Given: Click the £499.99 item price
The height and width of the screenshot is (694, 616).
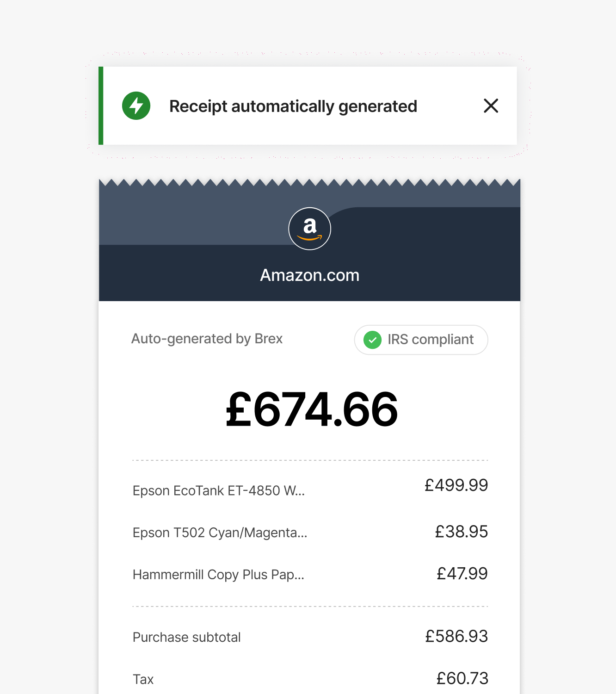Looking at the screenshot, I should (x=456, y=485).
